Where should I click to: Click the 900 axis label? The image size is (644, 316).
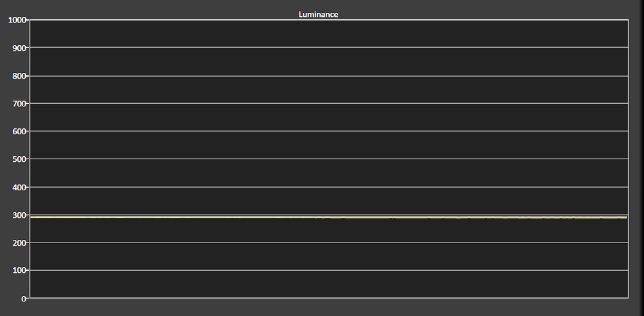pos(19,48)
